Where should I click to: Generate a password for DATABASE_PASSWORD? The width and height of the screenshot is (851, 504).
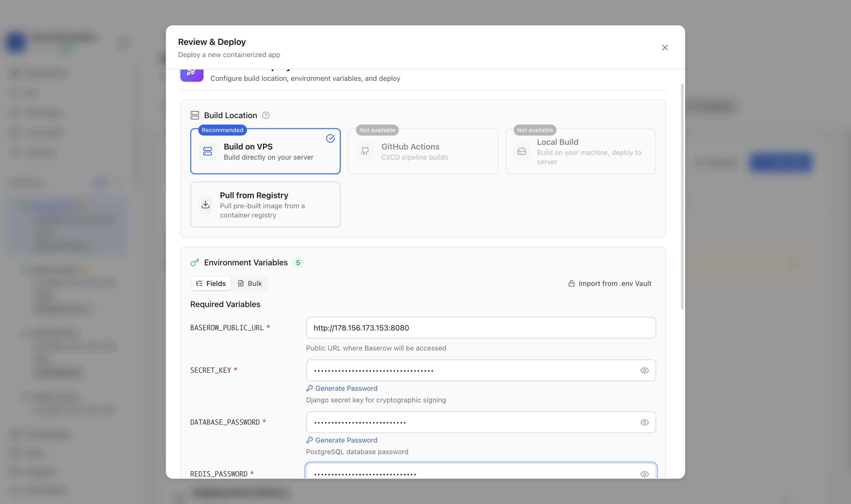(x=342, y=440)
